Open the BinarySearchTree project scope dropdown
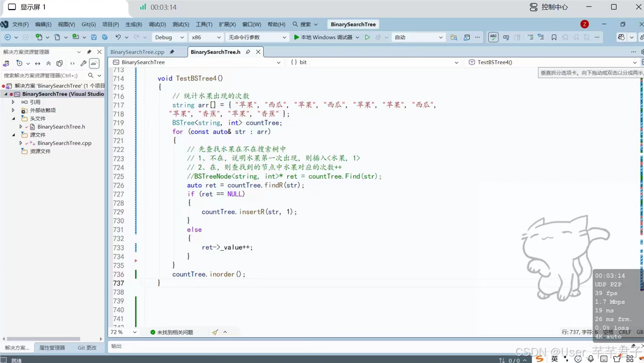This screenshot has height=363, width=644. tap(197, 62)
